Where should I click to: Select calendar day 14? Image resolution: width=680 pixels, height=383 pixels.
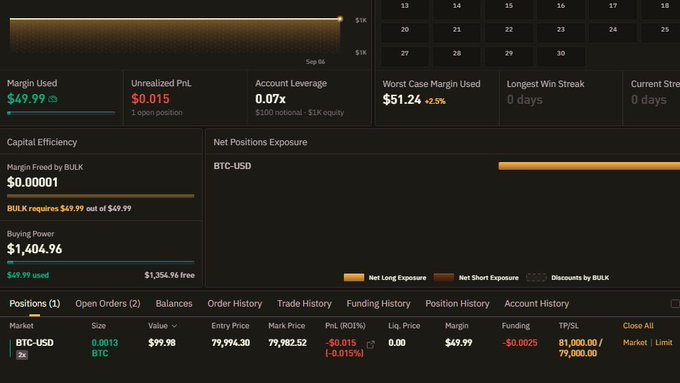pyautogui.click(x=457, y=9)
